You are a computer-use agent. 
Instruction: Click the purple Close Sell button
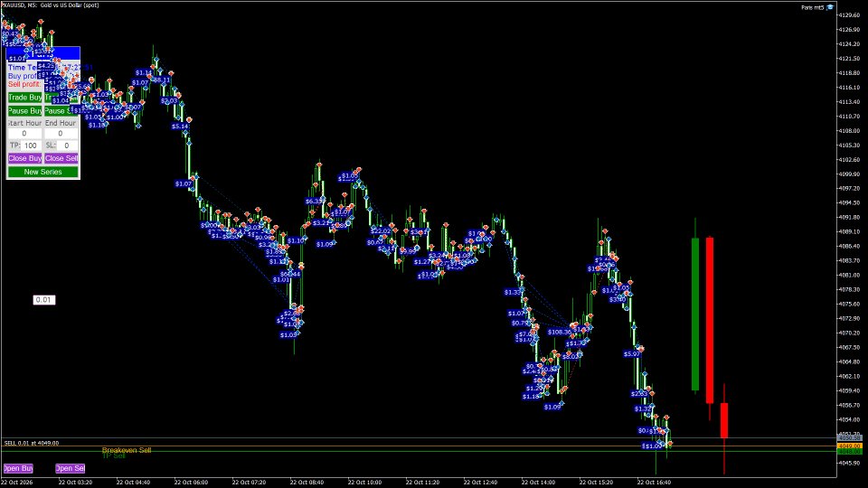(61, 158)
